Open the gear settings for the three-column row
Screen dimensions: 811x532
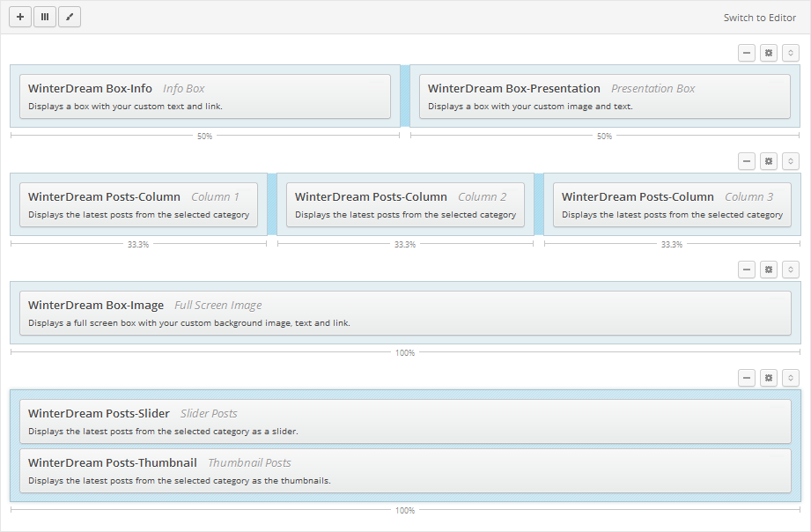tap(768, 161)
